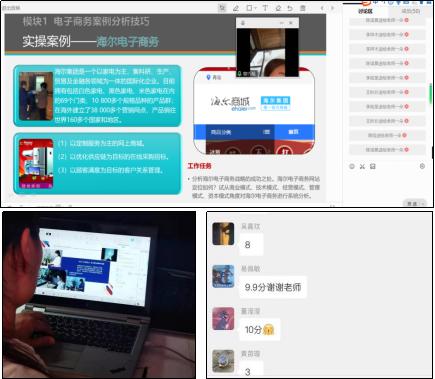
Task: Select the pointer selection tool
Action: click(x=222, y=8)
